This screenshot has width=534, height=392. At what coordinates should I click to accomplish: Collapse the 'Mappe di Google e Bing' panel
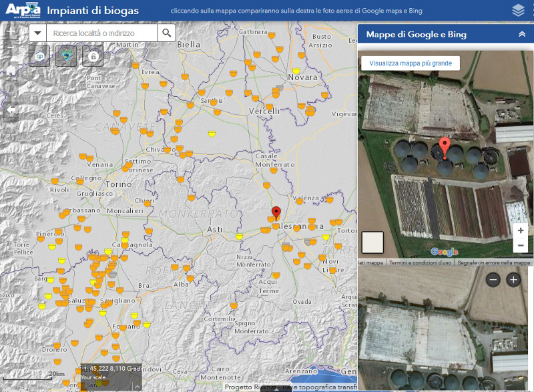tap(522, 34)
